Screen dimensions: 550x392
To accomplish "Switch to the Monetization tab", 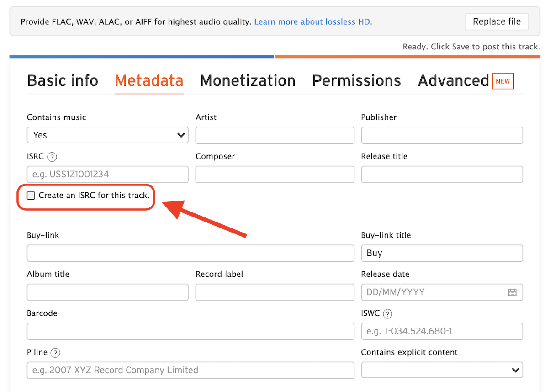I will [248, 80].
